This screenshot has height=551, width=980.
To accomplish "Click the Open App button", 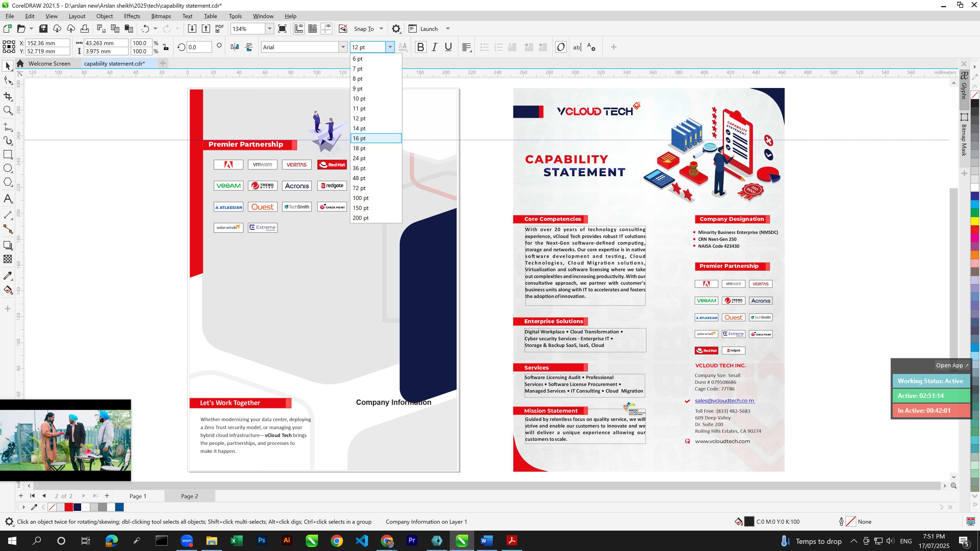I will point(952,366).
